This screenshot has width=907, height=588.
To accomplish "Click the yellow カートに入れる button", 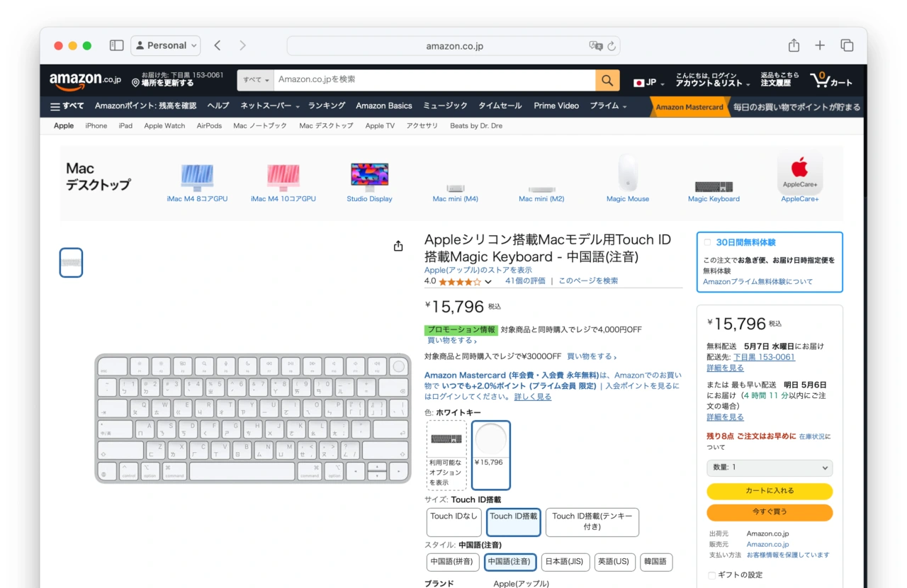I will tap(769, 491).
